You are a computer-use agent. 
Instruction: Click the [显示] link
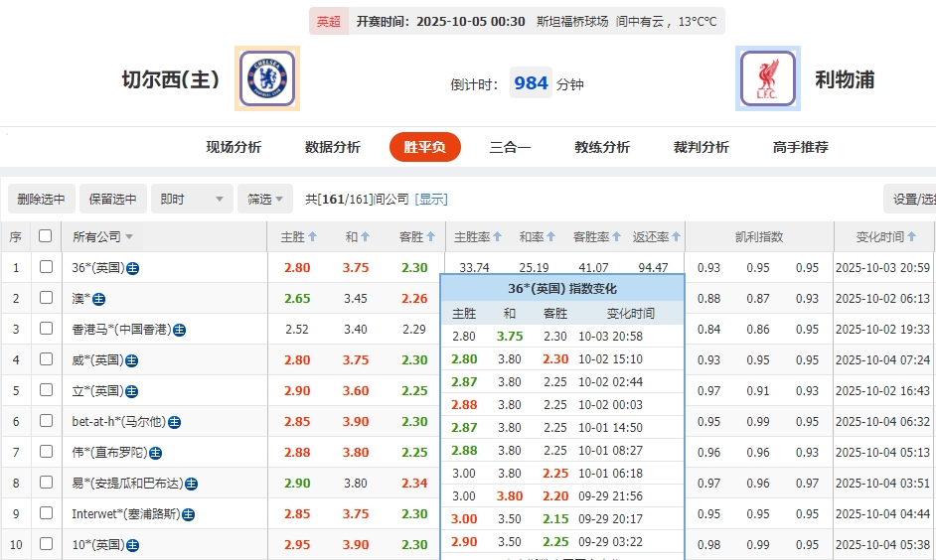click(431, 200)
